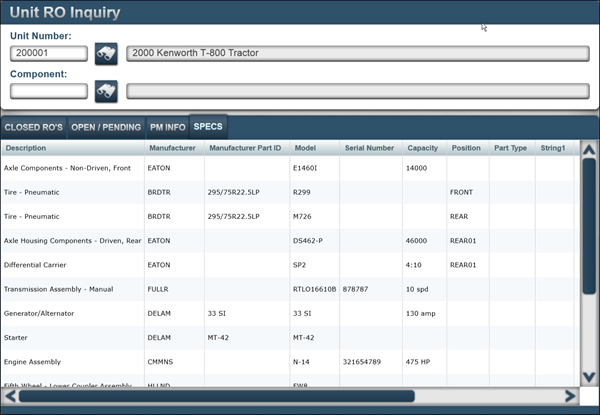Focus the empty Component input field
The height and width of the screenshot is (415, 600).
click(49, 92)
